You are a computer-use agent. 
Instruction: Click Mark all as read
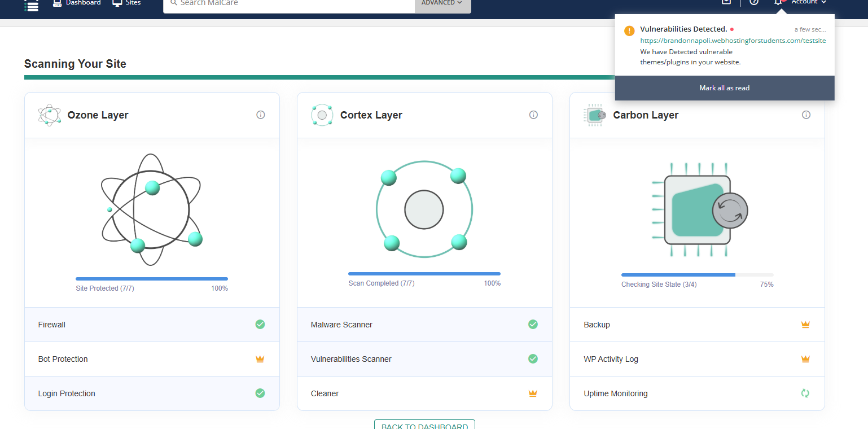(725, 88)
